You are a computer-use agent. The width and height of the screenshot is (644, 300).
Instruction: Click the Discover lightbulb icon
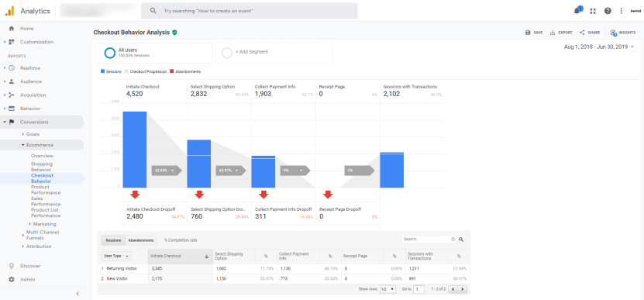[x=12, y=266]
